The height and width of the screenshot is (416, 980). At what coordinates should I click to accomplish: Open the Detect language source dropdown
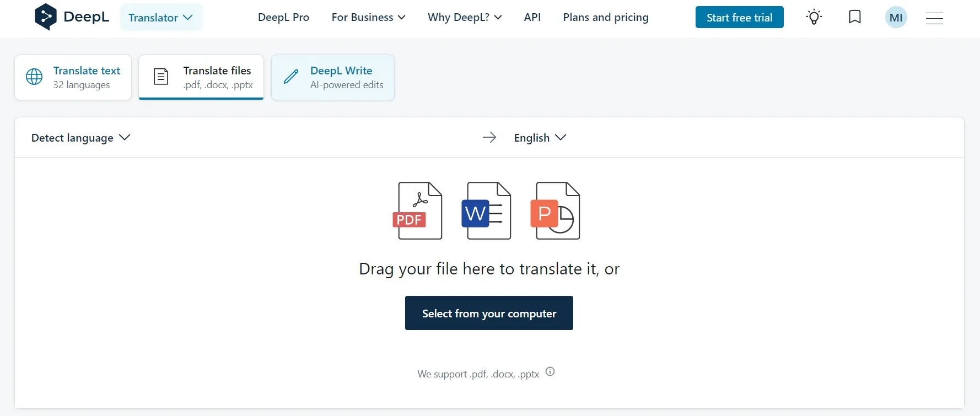(x=80, y=138)
